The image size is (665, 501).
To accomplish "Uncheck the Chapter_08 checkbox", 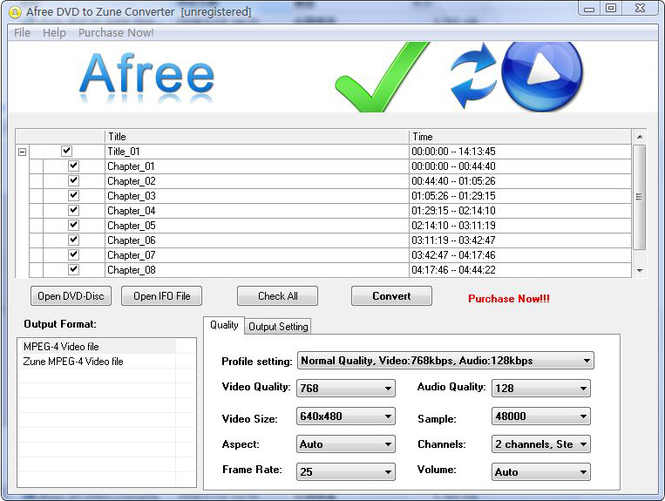I will [73, 270].
